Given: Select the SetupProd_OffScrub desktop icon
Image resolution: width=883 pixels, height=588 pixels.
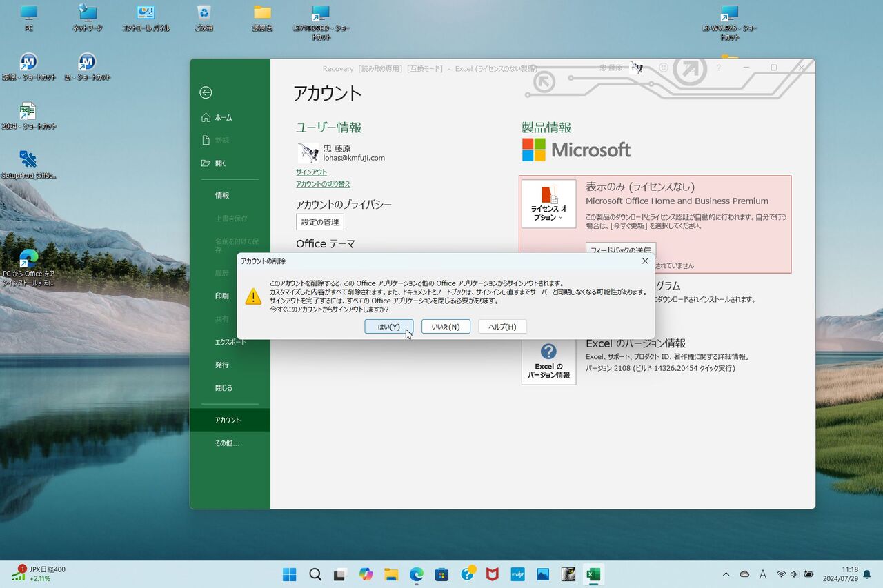Looking at the screenshot, I should [x=29, y=165].
